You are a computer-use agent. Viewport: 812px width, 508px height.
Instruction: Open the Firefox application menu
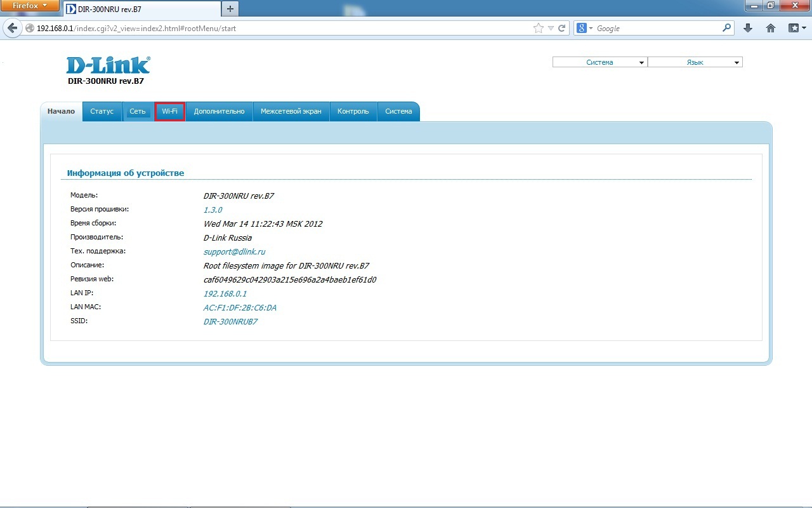[x=29, y=6]
